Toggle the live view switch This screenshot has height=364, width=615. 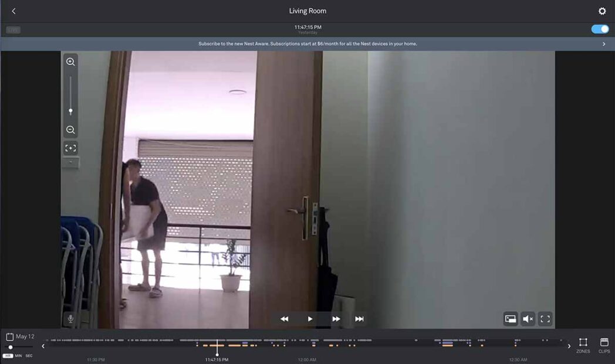click(x=599, y=28)
